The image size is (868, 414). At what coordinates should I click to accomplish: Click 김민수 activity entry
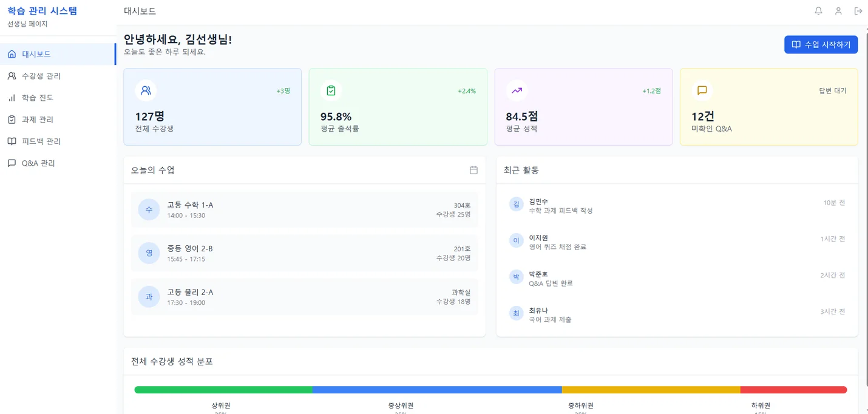pyautogui.click(x=677, y=206)
